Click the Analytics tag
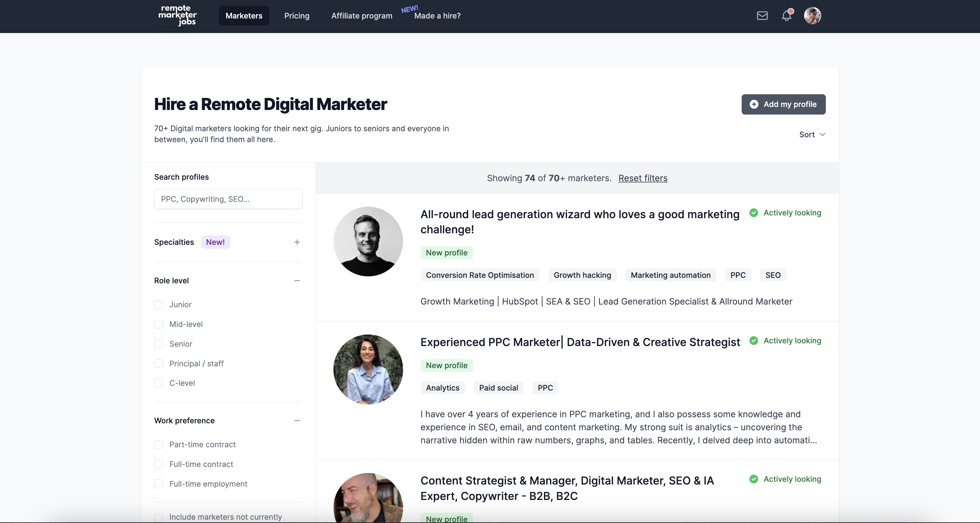This screenshot has width=980, height=523. [442, 388]
